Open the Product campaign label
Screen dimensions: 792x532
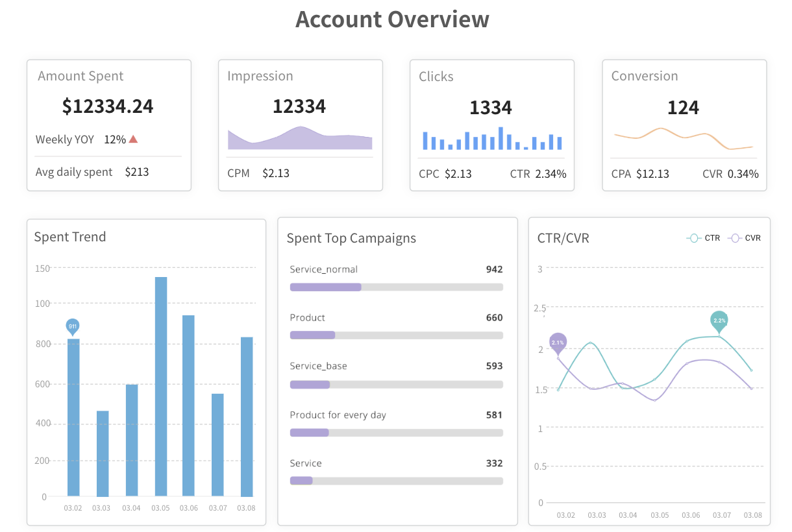tap(307, 317)
